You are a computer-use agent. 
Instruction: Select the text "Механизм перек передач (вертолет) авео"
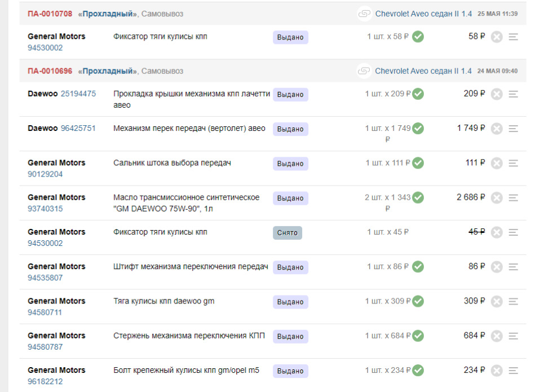[x=189, y=129]
